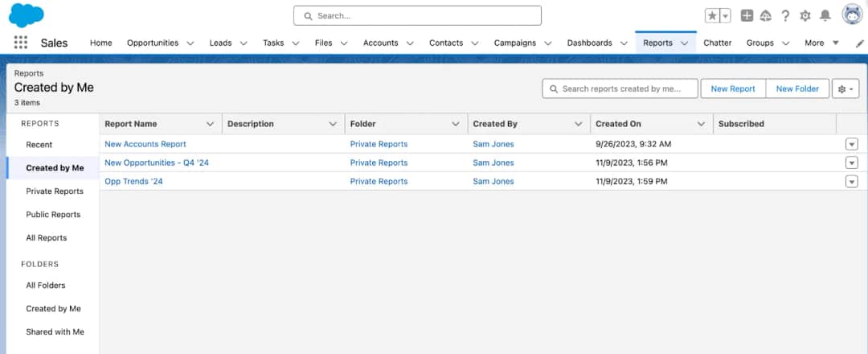
Task: Open the App Launcher grid icon
Action: coord(20,43)
